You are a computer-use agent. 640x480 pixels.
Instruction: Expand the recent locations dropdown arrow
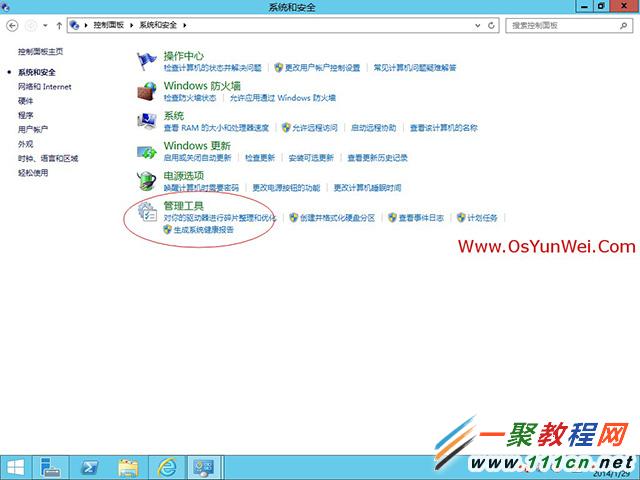click(45, 26)
